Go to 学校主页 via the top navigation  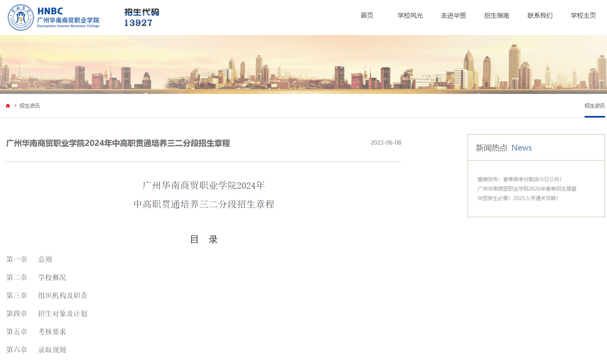click(x=583, y=16)
